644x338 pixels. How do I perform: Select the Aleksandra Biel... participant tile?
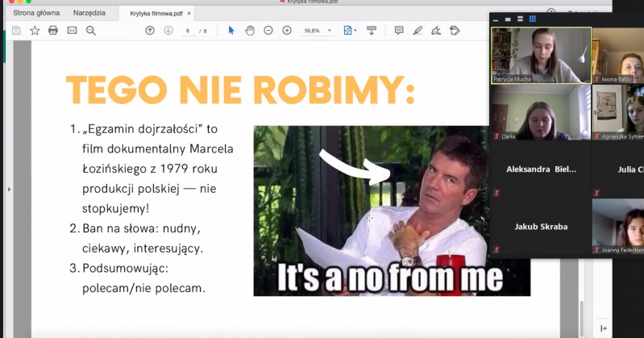[542, 169]
